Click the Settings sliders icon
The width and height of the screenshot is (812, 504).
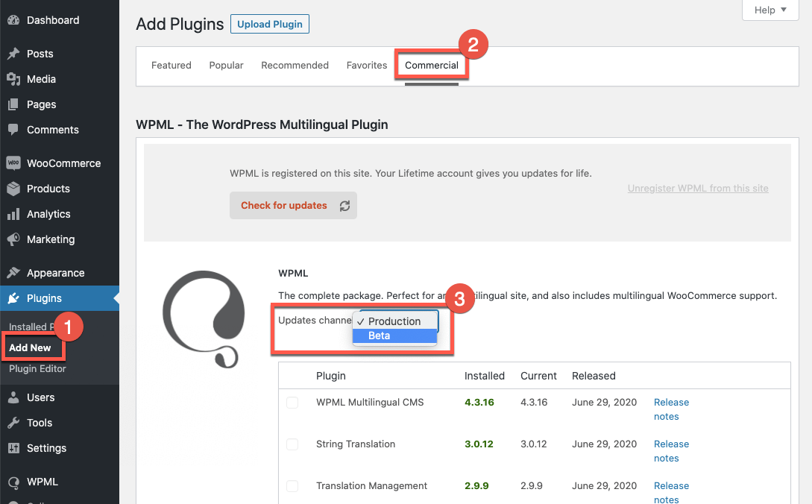coord(13,448)
